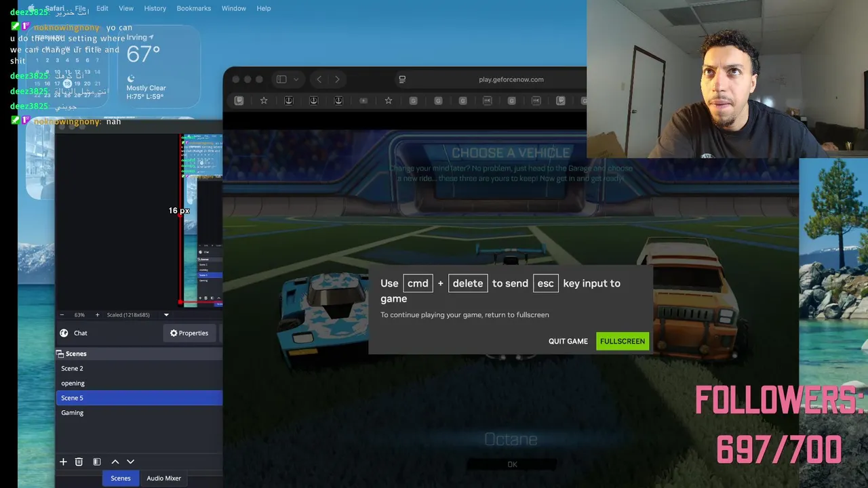Move scene up with the up arrow
The image size is (868, 488).
115,462
